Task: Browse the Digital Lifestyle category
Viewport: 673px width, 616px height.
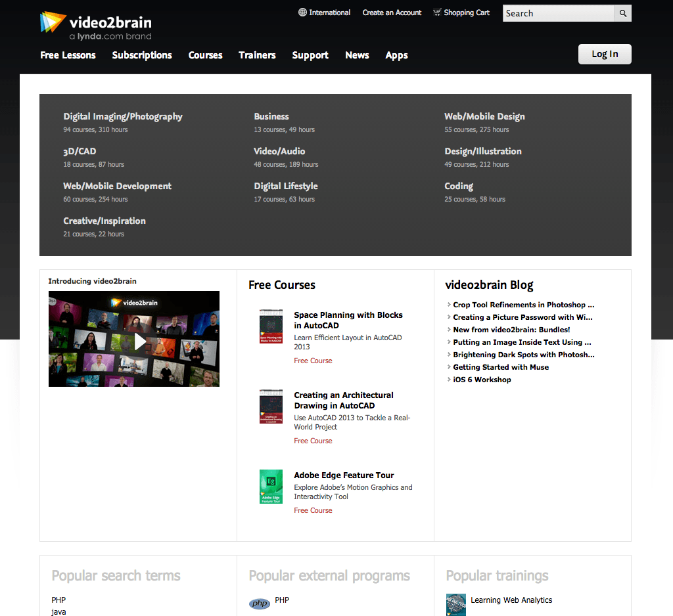Action: click(286, 186)
